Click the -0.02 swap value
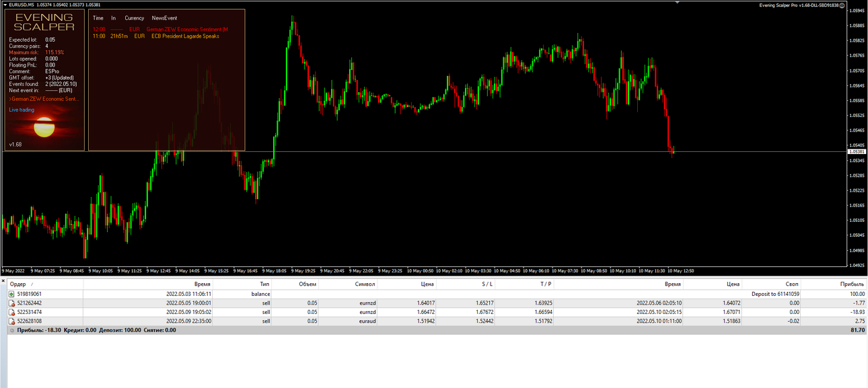This screenshot has width=868, height=388. [793, 321]
